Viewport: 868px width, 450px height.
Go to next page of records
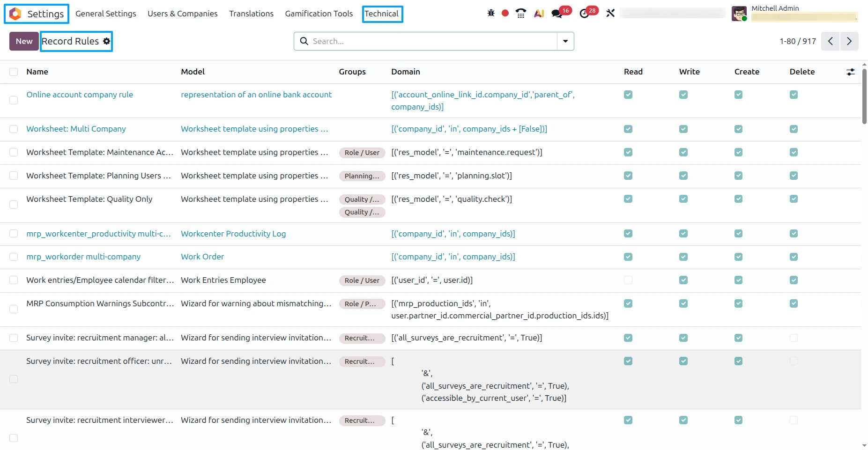[849, 41]
